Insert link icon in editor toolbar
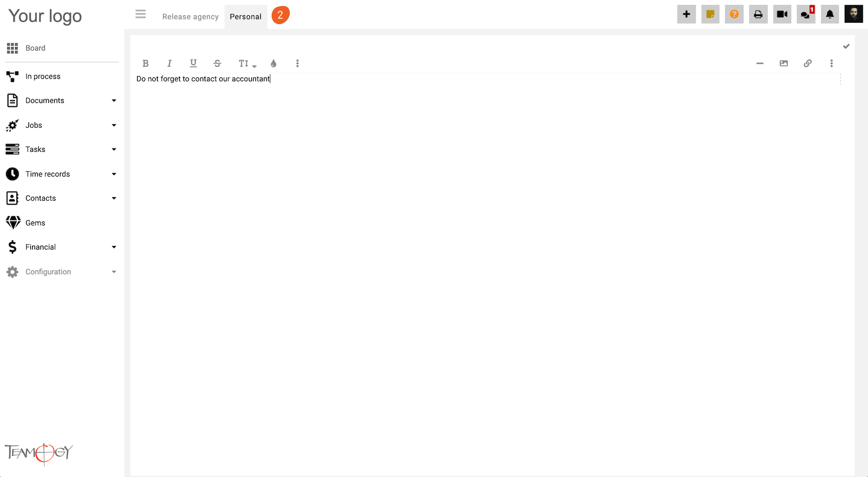 pyautogui.click(x=808, y=63)
